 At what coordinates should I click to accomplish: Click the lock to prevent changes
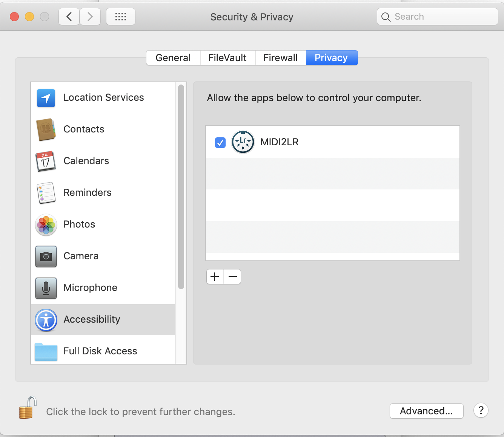pyautogui.click(x=28, y=408)
